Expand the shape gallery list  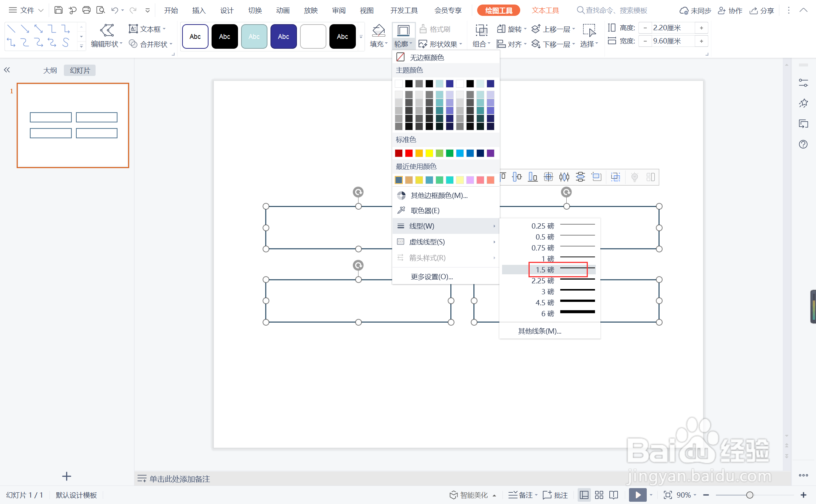click(81, 46)
